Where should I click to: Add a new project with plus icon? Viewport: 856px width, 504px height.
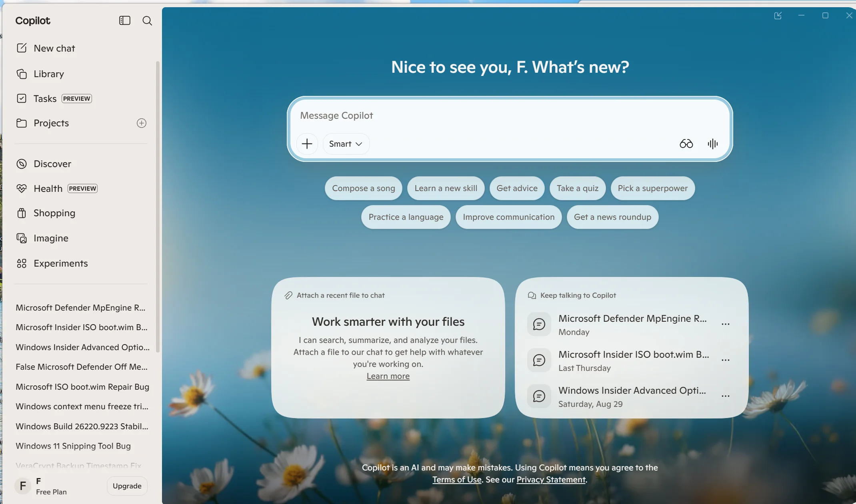(x=142, y=123)
